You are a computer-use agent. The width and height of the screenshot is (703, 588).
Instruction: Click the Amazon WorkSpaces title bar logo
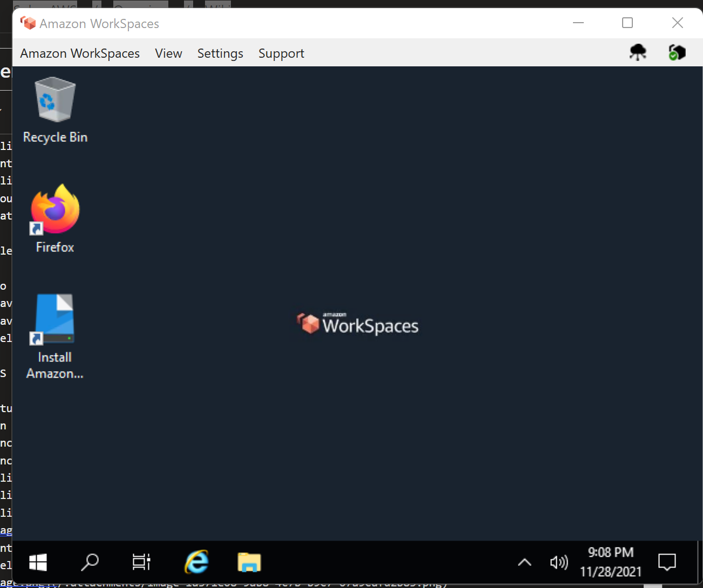pos(28,23)
